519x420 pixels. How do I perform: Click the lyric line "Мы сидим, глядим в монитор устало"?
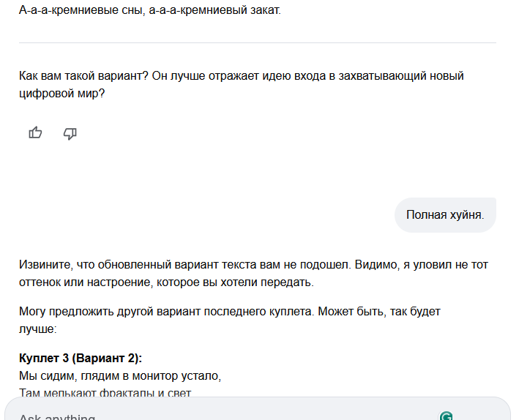[x=120, y=376]
